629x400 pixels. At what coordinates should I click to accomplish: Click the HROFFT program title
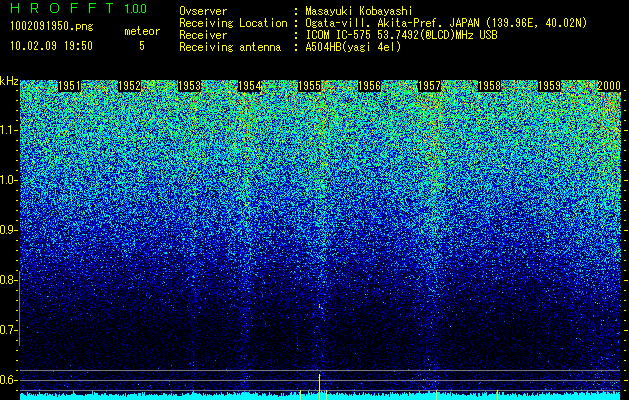tap(62, 8)
